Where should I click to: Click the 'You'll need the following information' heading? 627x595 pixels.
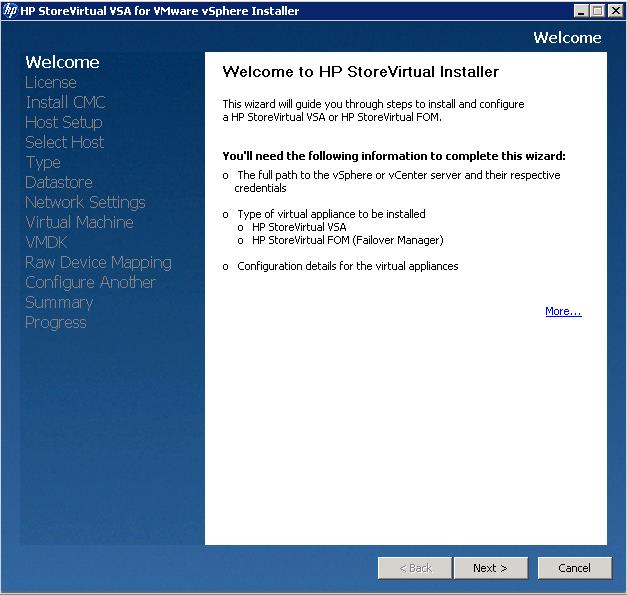[394, 156]
